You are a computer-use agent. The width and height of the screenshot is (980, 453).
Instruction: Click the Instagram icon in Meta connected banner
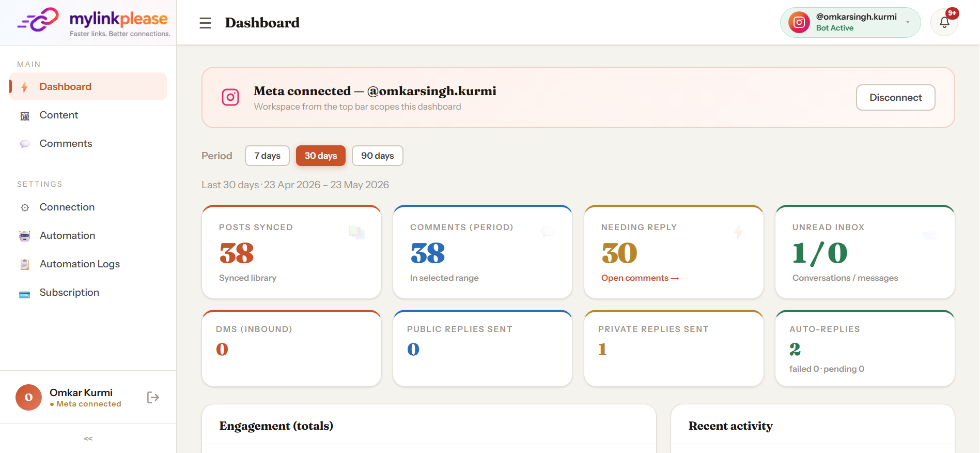(x=230, y=97)
